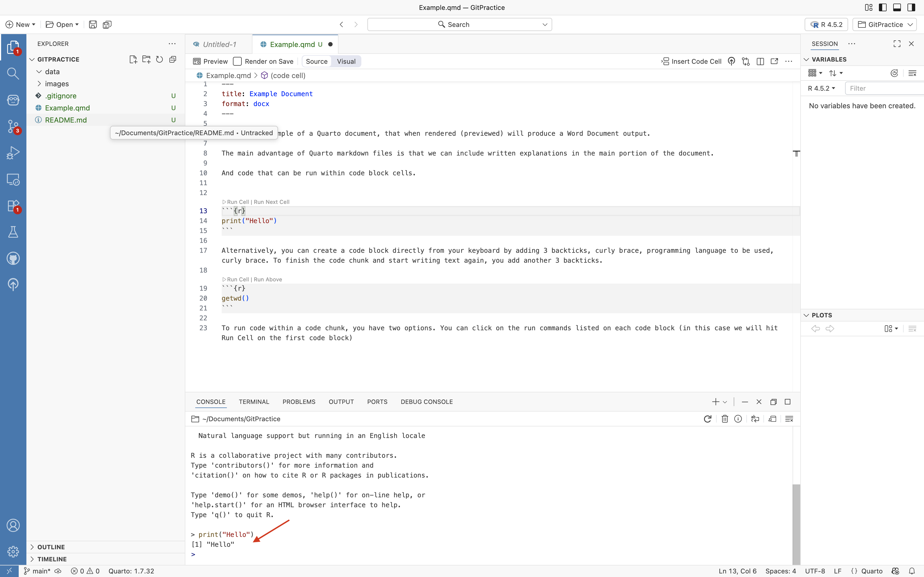Enable Render on Save checkbox
This screenshot has height=577, width=924.
[238, 62]
